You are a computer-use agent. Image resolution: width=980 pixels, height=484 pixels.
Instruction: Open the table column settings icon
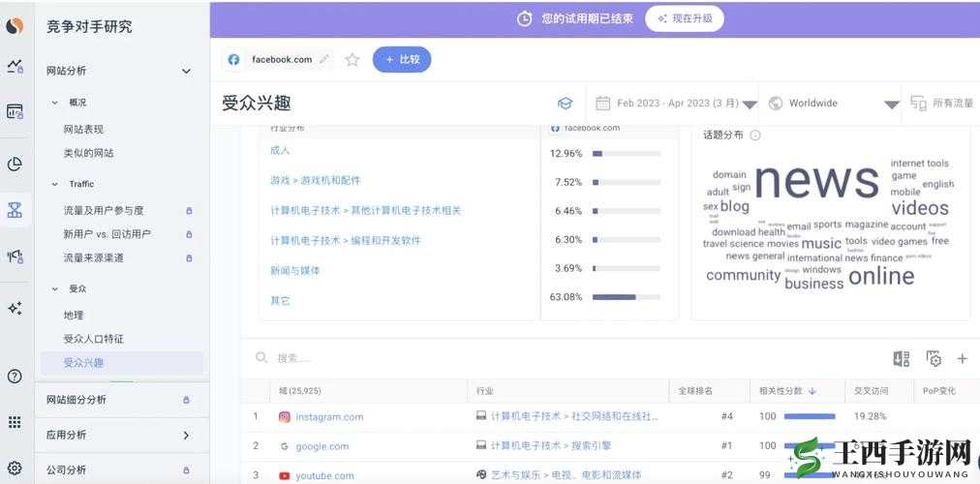coord(934,358)
